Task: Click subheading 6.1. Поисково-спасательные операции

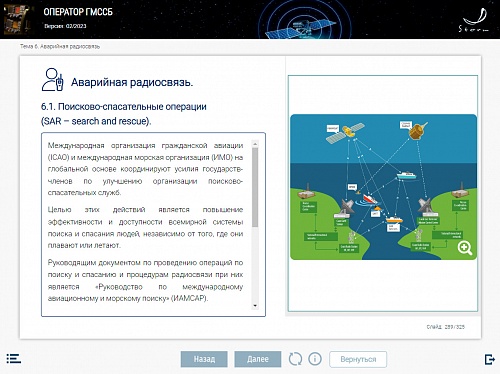Action: [x=124, y=107]
